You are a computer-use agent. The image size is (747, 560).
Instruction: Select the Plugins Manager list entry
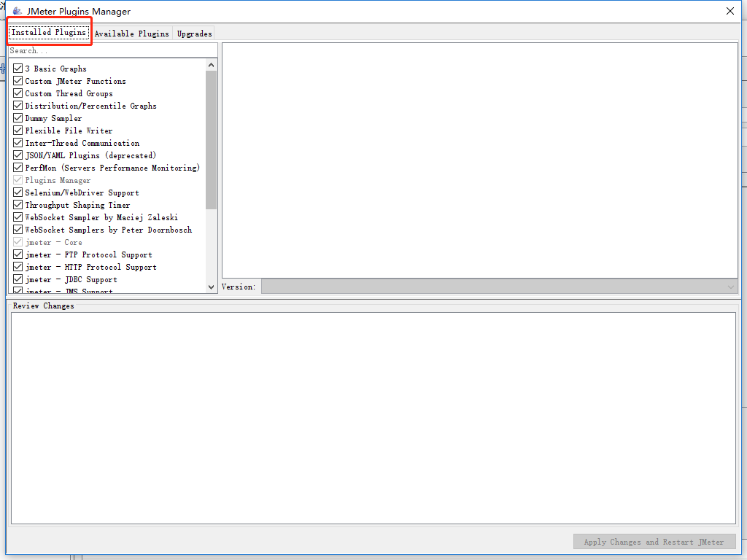58,180
